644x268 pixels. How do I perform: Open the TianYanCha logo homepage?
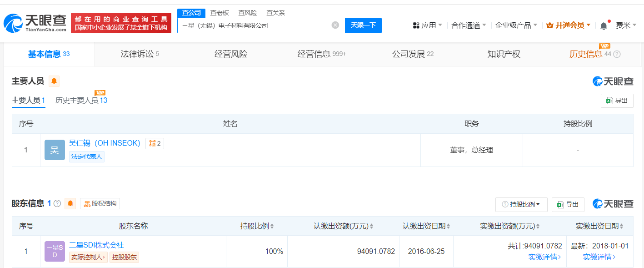pos(35,23)
